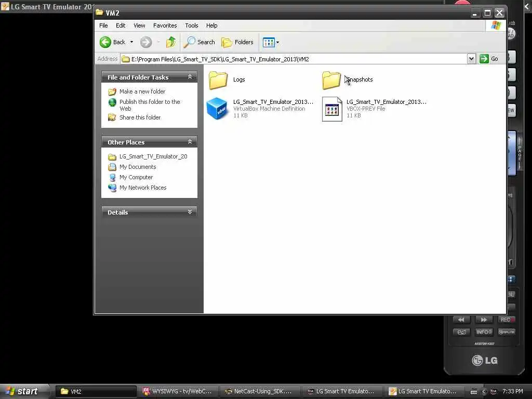Open the Search pane
The height and width of the screenshot is (399, 532).
pyautogui.click(x=199, y=42)
